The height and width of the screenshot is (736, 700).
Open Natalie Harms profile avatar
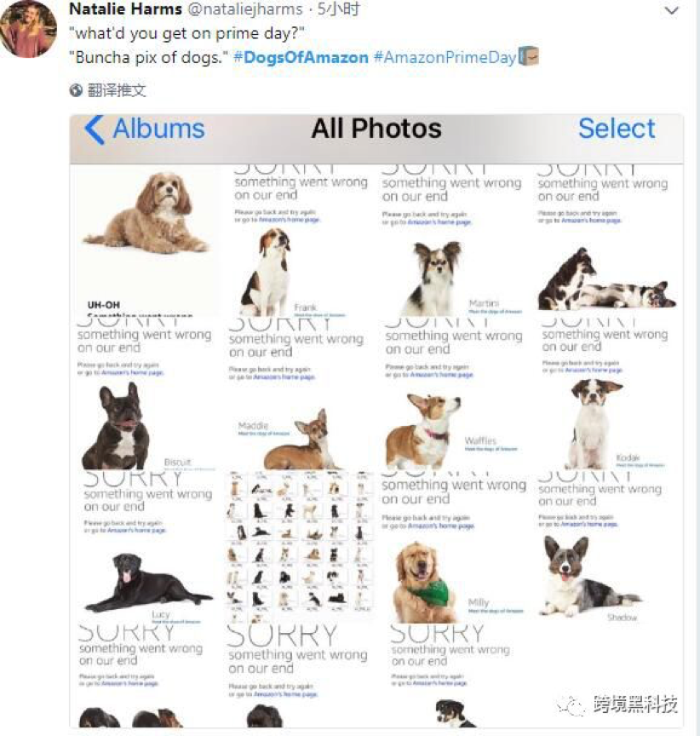pos(28,28)
